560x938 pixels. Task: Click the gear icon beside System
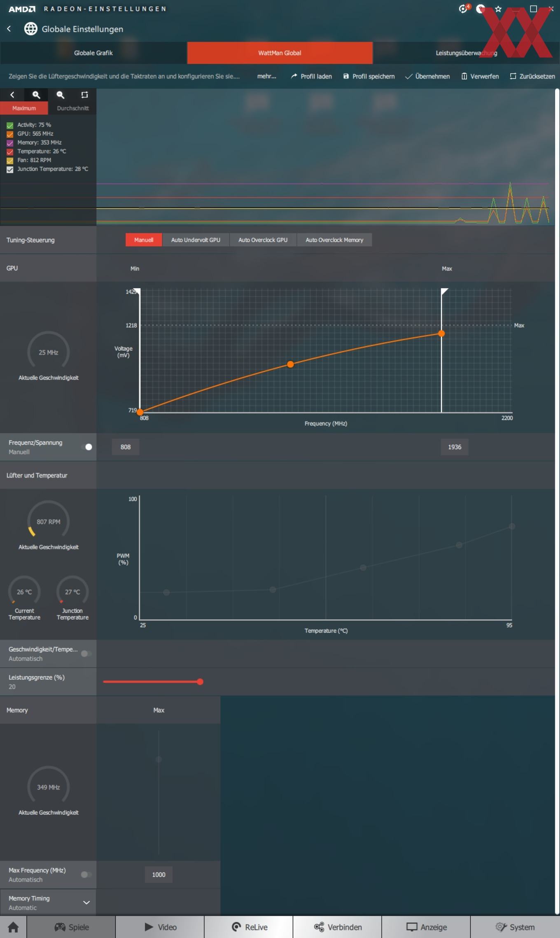click(501, 927)
